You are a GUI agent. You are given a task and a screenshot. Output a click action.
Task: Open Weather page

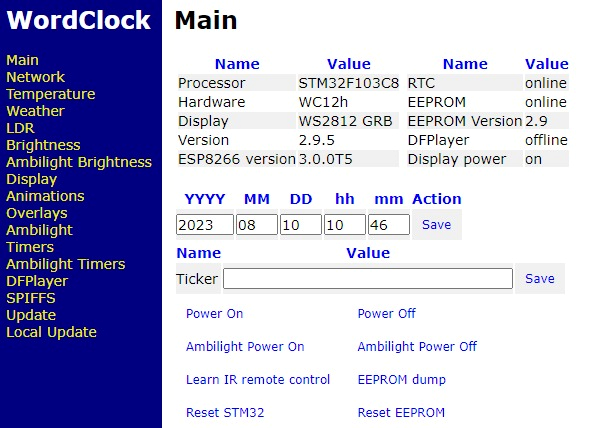[35, 111]
